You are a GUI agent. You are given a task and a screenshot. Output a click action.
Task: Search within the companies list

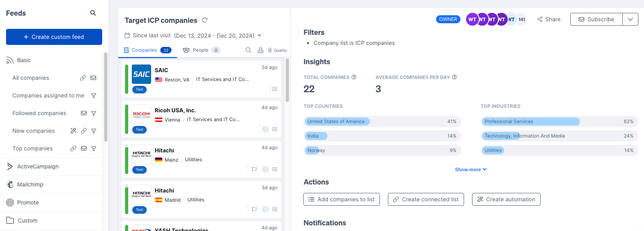tap(248, 50)
